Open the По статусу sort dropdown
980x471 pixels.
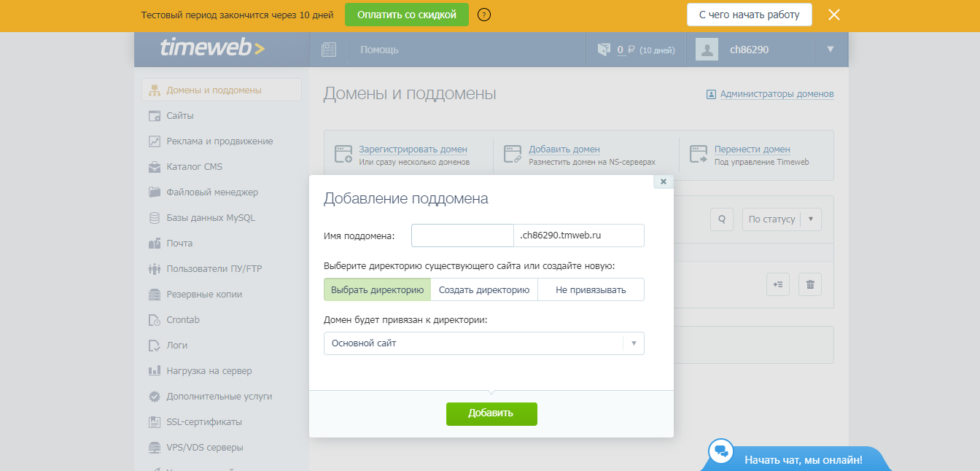(782, 219)
